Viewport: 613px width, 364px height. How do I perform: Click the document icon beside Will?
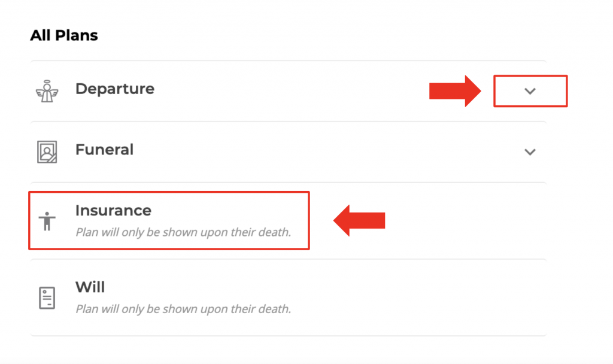tap(47, 298)
